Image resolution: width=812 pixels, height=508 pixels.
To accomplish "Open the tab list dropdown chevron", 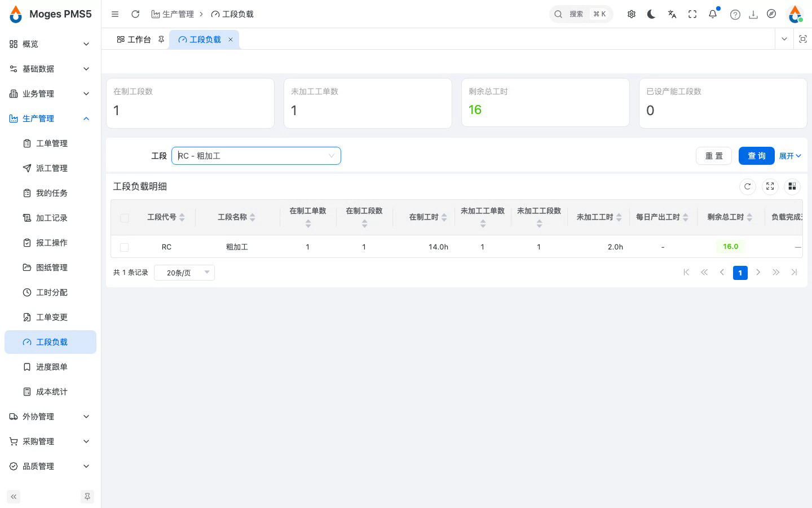I will click(784, 39).
